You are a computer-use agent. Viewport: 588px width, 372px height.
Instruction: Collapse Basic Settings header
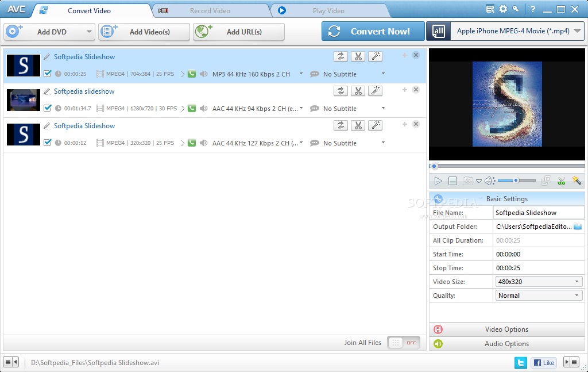click(x=506, y=199)
